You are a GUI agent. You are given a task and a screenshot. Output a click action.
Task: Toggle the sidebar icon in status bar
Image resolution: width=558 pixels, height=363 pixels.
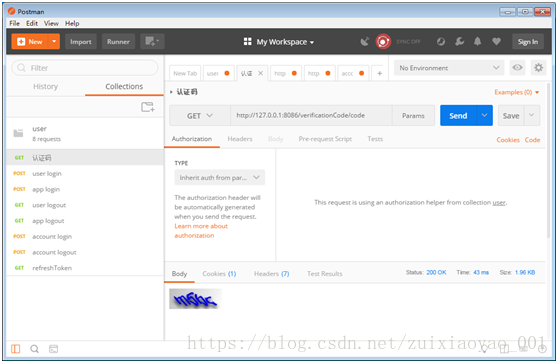(16, 349)
